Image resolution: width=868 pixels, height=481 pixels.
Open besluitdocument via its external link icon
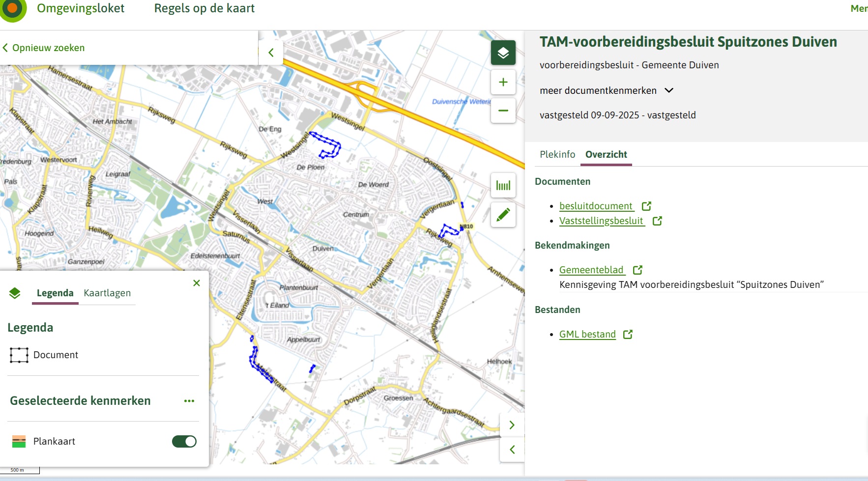[x=647, y=206]
